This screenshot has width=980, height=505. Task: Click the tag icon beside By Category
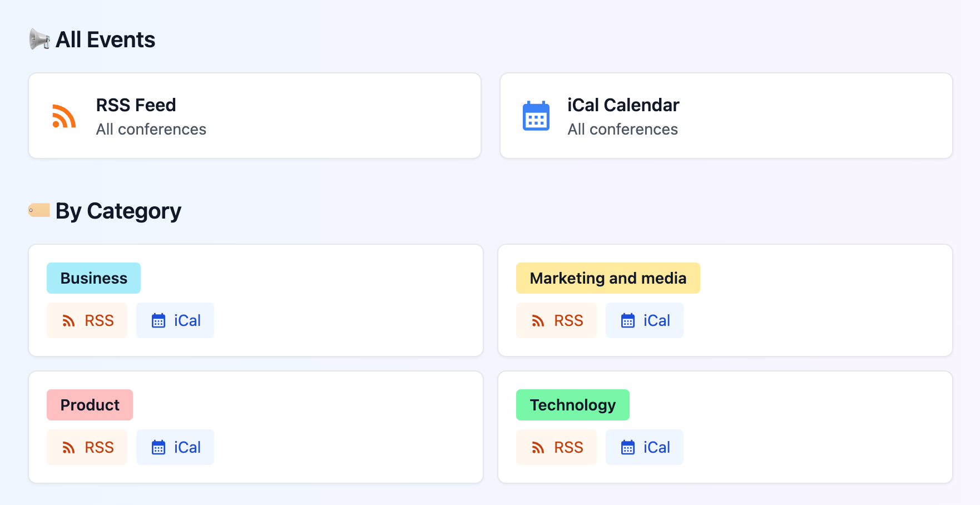pyautogui.click(x=39, y=210)
